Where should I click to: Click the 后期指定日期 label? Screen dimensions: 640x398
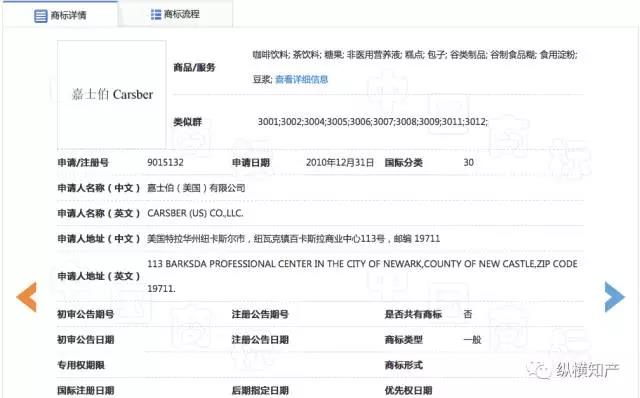(x=260, y=390)
